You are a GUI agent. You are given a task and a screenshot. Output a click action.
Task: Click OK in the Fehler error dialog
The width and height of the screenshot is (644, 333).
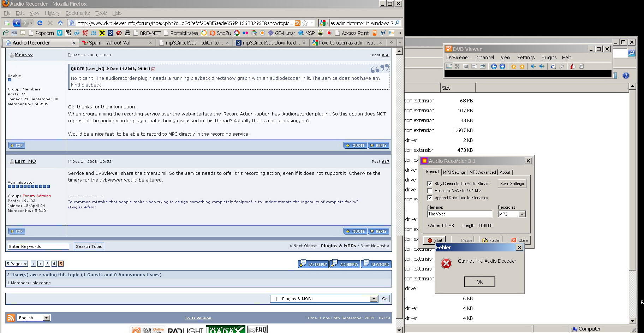click(x=479, y=282)
